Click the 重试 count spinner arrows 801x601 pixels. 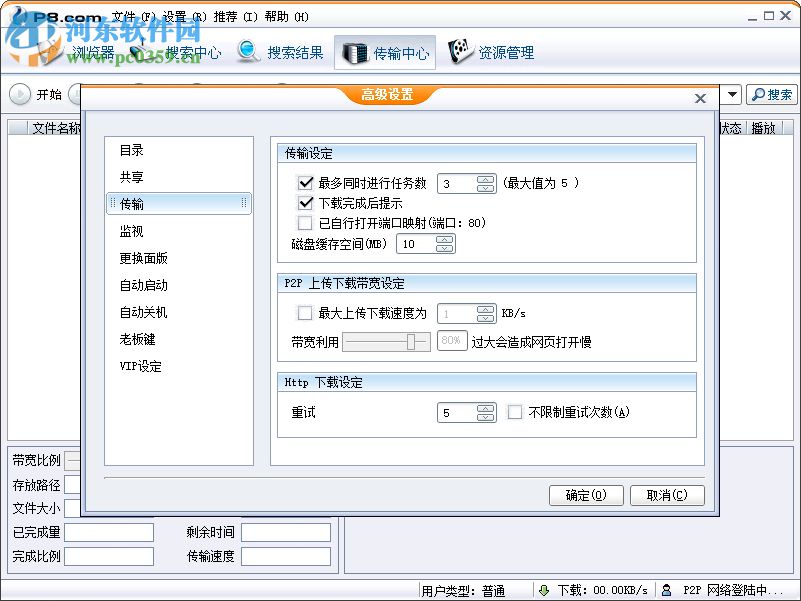[486, 412]
